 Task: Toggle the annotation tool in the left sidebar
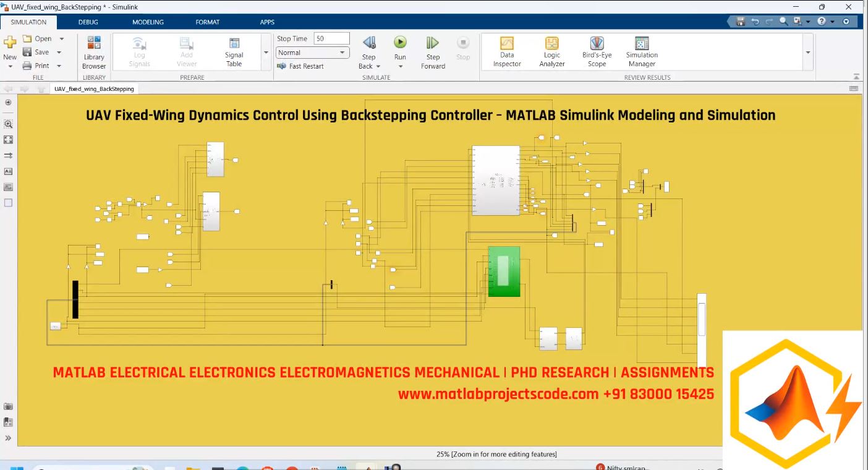tap(8, 171)
